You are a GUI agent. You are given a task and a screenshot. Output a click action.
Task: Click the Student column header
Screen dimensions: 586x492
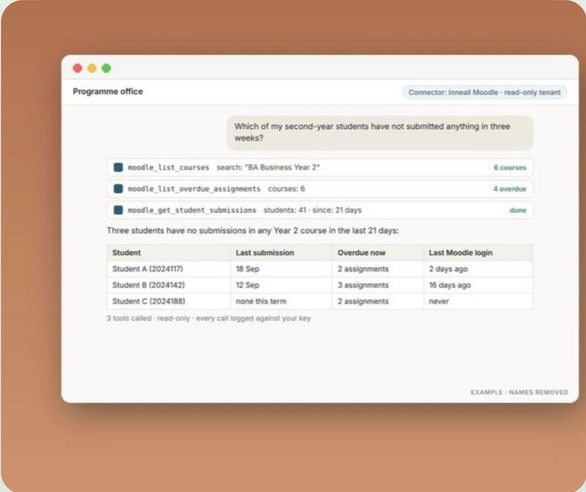(168, 253)
